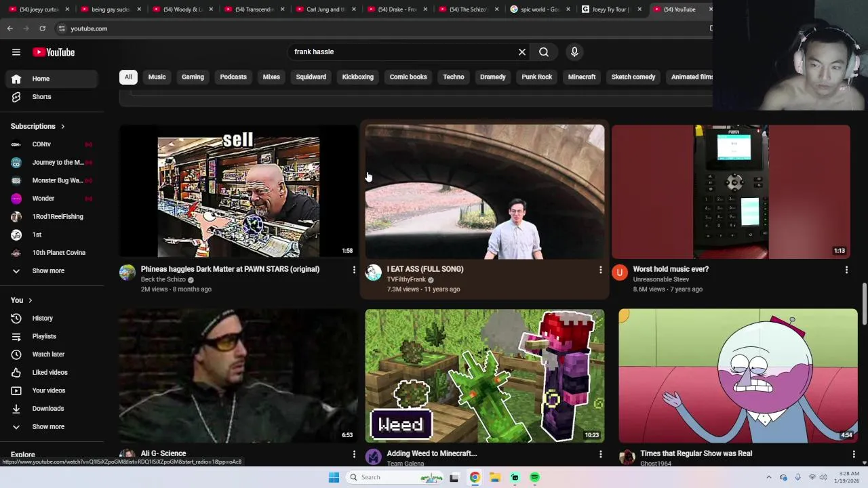Open options menu for Adding Weed to Minecraft
Screen dimensions: 868x488
coord(600,453)
